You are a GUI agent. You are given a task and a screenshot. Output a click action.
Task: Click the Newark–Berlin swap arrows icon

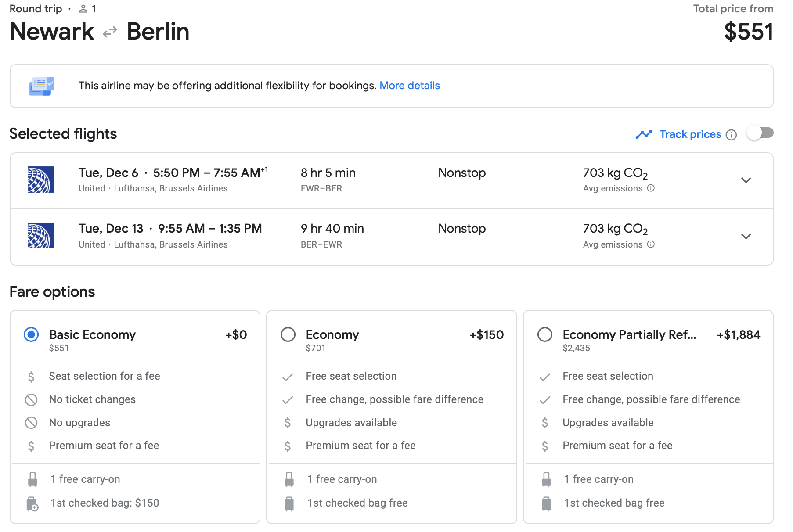pyautogui.click(x=110, y=32)
